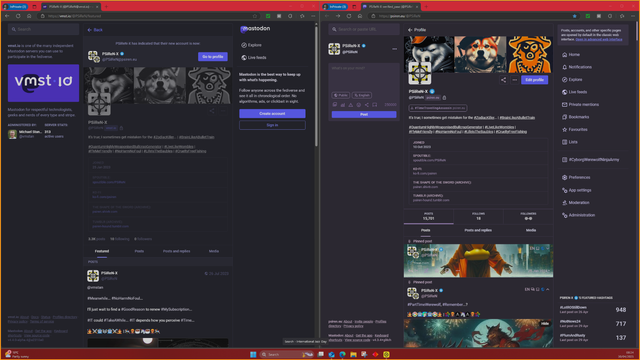Open Lists in the sidebar

pos(569,142)
